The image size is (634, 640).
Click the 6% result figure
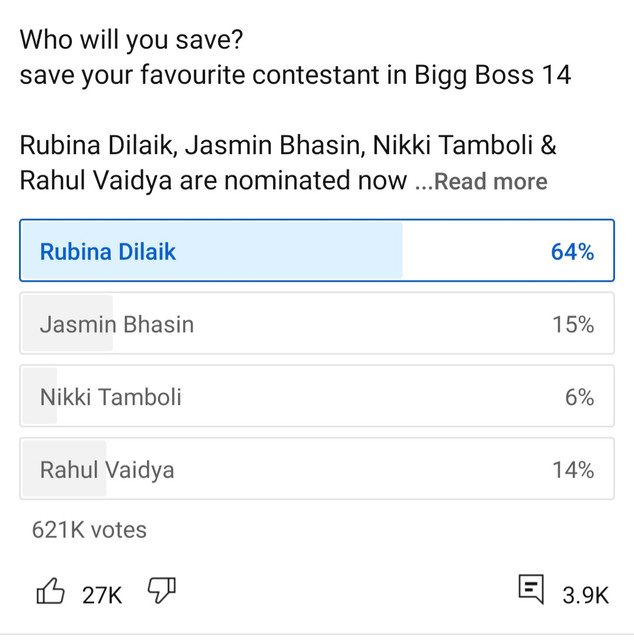coord(579,397)
